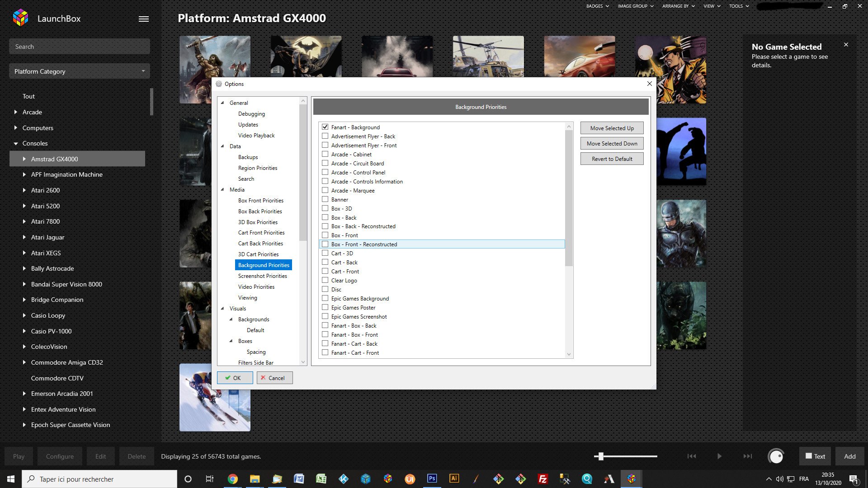The image size is (868, 488).
Task: Enable Arcade - Cabinet checkbox
Action: [325, 154]
